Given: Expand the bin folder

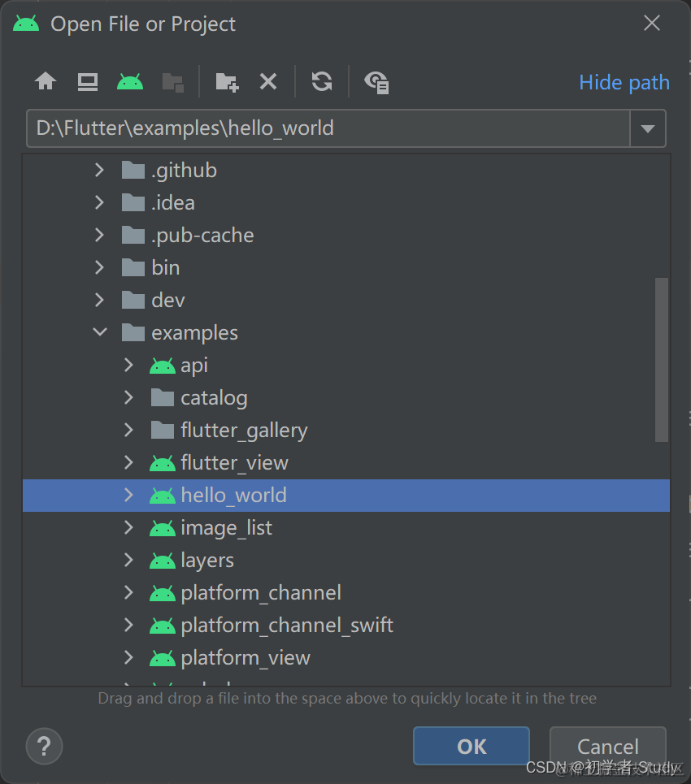Looking at the screenshot, I should (x=99, y=268).
